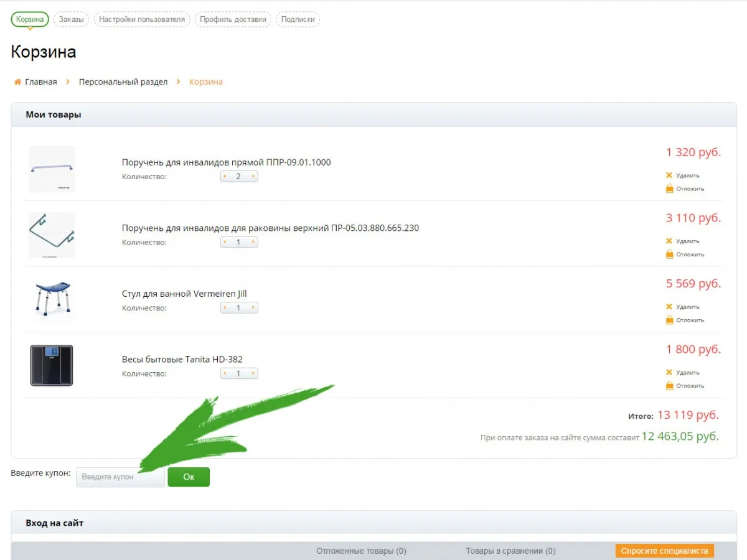The image size is (747, 560).
Task: Decrease quantity of straight handrail ППР-09.01.1000
Action: coord(225,177)
